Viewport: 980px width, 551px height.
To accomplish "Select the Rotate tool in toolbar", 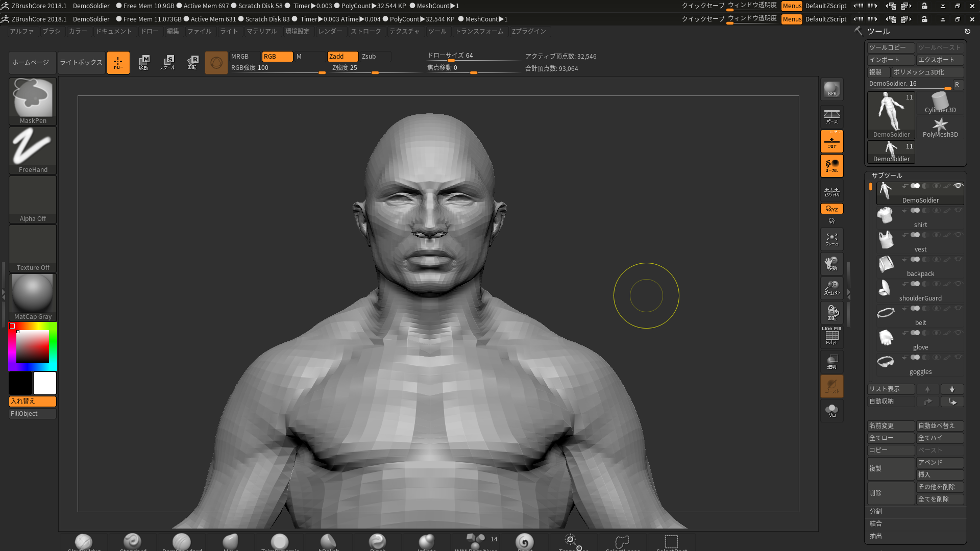I will (x=192, y=62).
